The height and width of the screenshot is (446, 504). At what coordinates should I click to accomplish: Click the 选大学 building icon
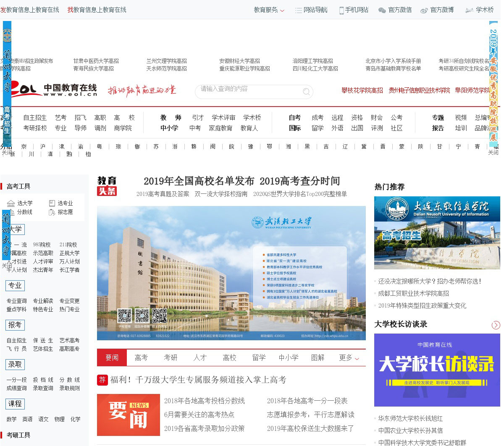point(11,203)
